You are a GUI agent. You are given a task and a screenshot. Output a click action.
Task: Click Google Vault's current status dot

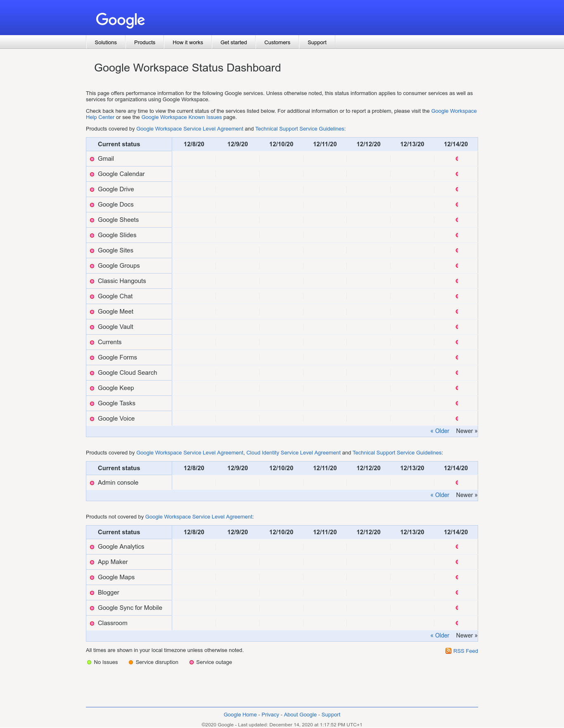tap(92, 327)
